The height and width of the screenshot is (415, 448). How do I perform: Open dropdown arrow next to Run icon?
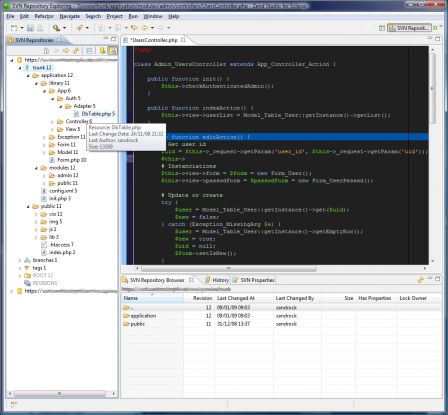coord(64,28)
